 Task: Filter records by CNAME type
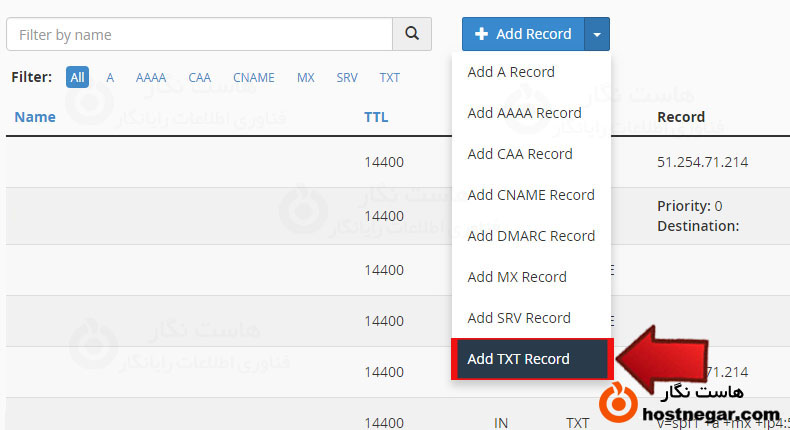pyautogui.click(x=254, y=77)
